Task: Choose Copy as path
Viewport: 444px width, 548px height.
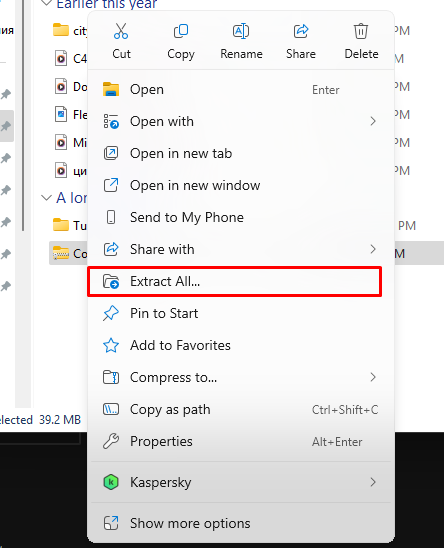Action: (x=241, y=409)
